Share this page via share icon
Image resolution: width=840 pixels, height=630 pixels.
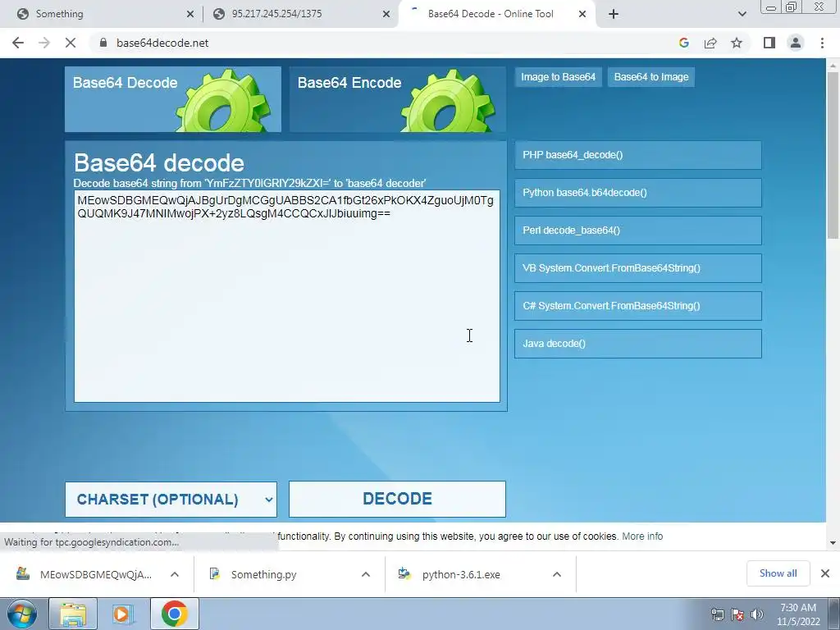(710, 43)
